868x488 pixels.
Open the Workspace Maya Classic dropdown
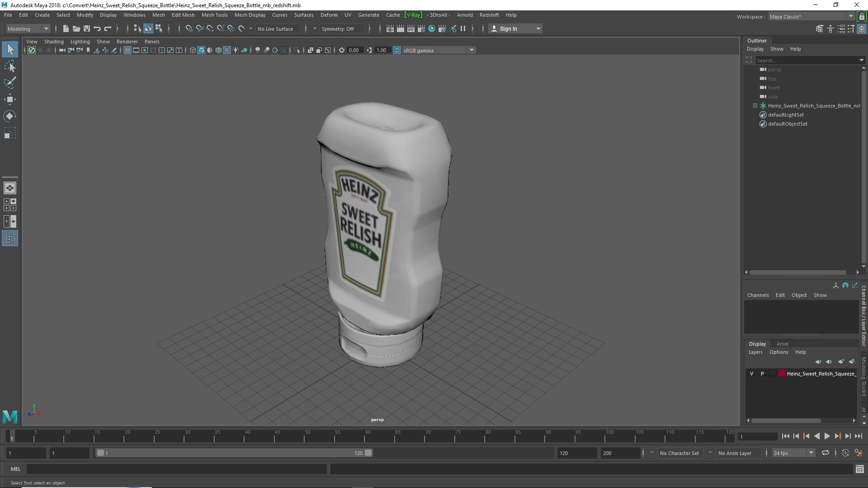point(811,16)
